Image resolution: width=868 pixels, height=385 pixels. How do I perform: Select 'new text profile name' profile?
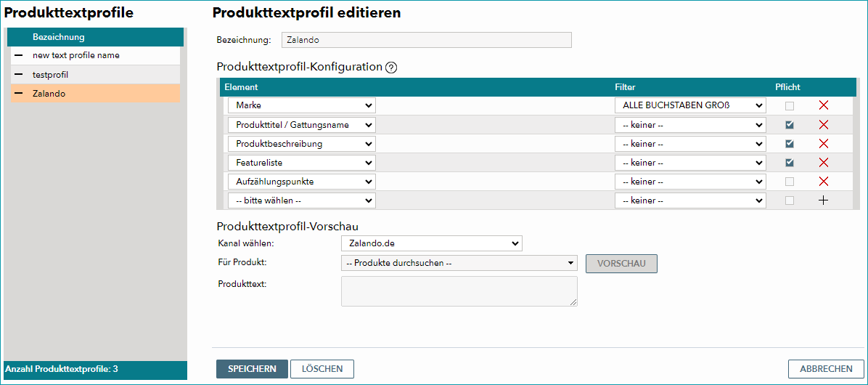[x=95, y=55]
